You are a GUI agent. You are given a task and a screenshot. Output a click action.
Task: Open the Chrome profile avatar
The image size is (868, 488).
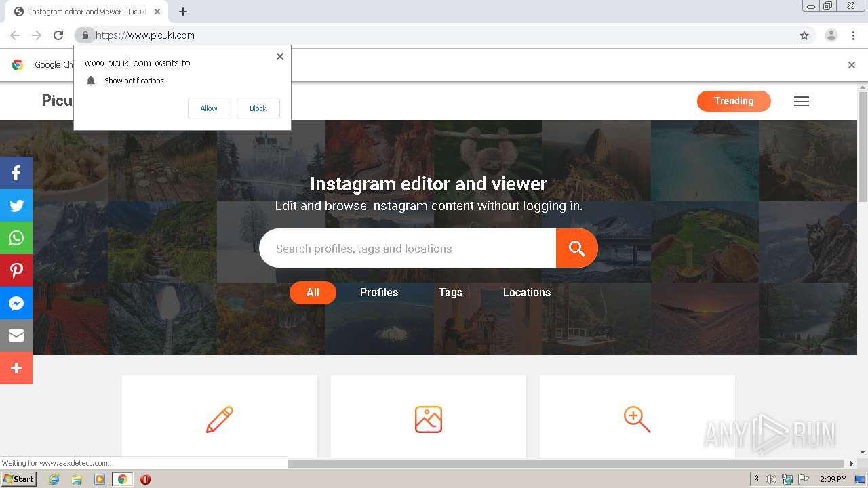[x=831, y=35]
